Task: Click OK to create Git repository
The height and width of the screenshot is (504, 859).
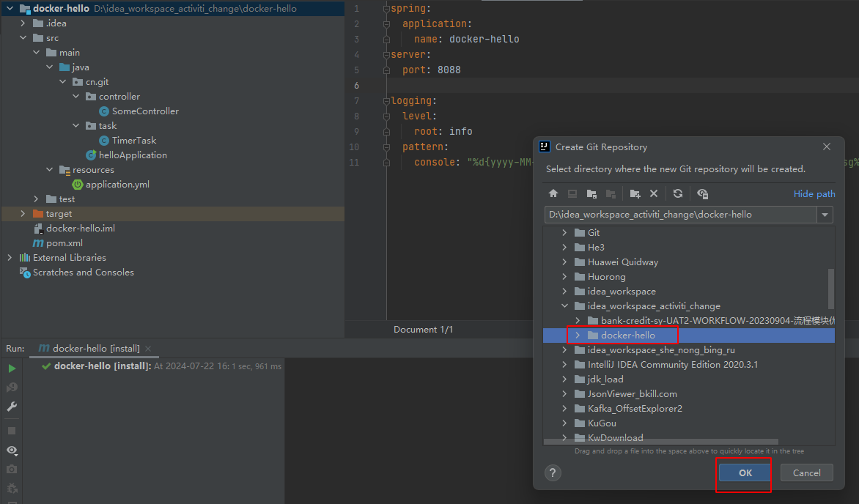Action: pos(745,472)
